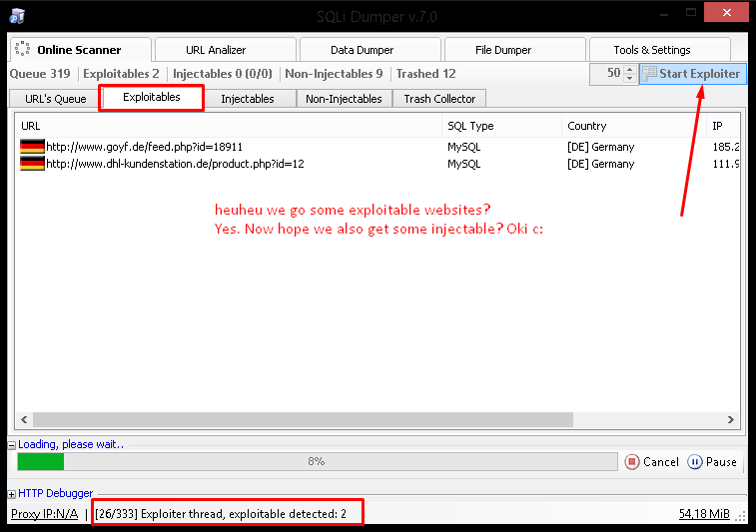The height and width of the screenshot is (532, 756).
Task: Click the green 8% progress bar
Action: [318, 461]
